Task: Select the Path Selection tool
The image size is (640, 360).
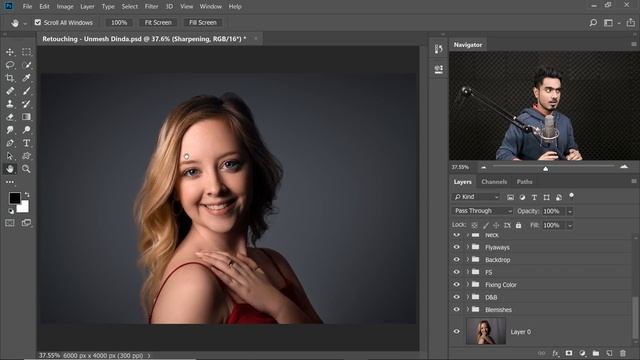Action: (x=10, y=156)
